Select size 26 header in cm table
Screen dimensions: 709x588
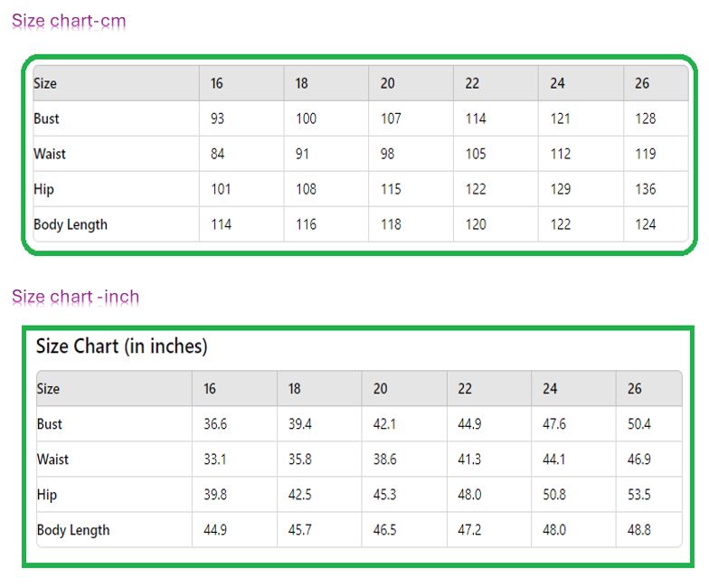pyautogui.click(x=642, y=83)
